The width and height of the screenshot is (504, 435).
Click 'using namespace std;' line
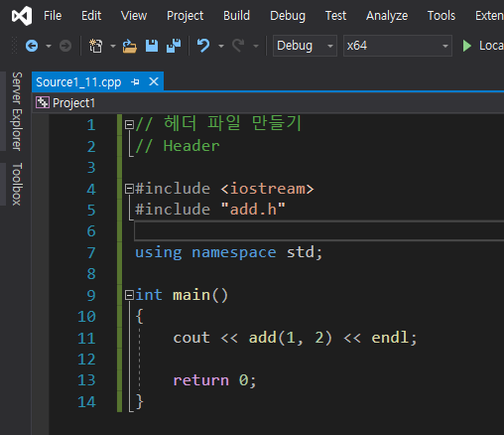click(x=228, y=252)
